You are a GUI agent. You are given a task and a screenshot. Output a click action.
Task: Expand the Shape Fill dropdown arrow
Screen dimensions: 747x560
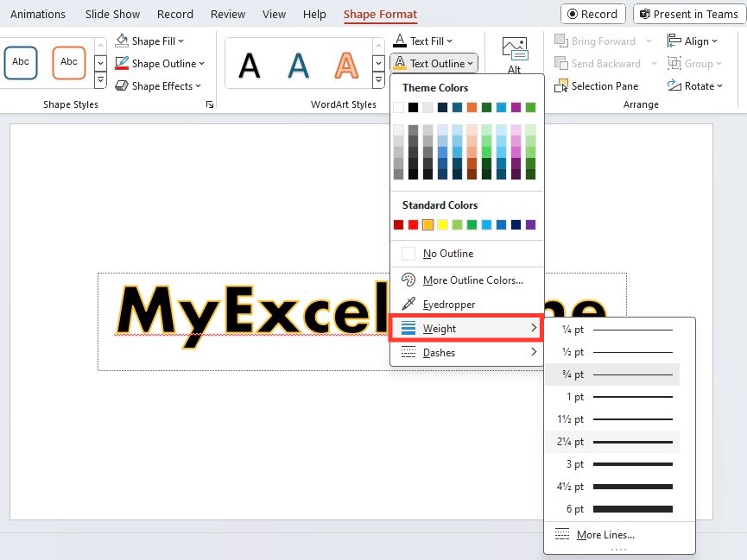pos(181,41)
